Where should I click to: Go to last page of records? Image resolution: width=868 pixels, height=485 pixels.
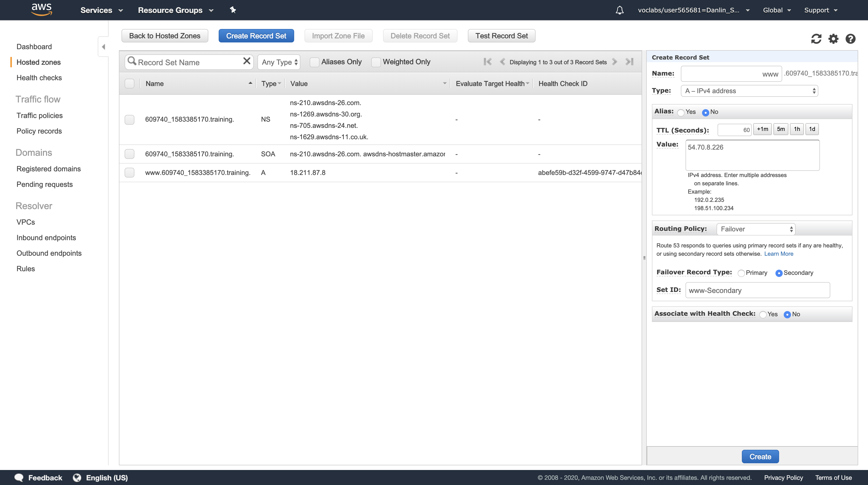coord(629,62)
